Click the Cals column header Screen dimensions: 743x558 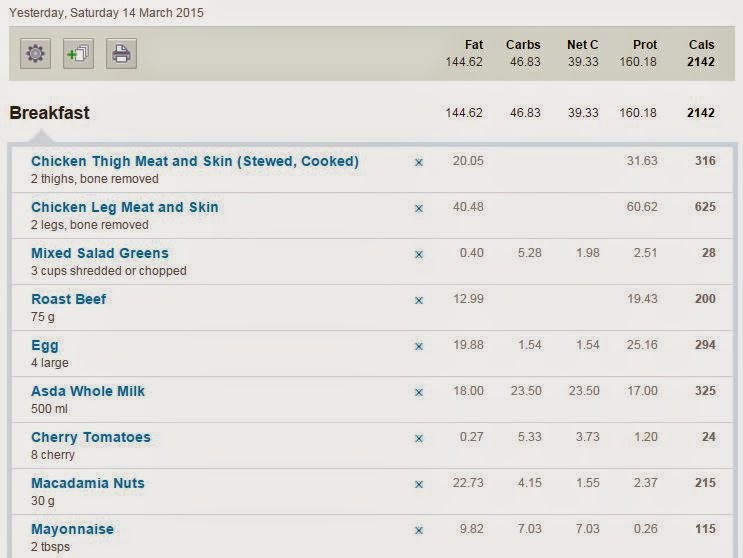701,45
